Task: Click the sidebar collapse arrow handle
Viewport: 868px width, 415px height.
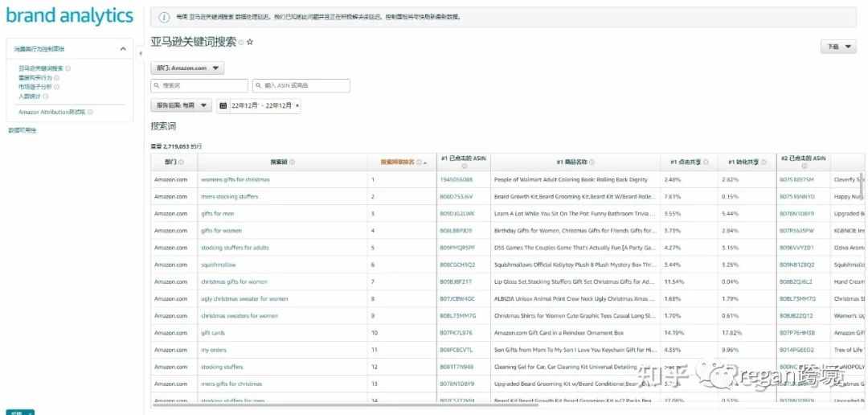Action: 141,54
